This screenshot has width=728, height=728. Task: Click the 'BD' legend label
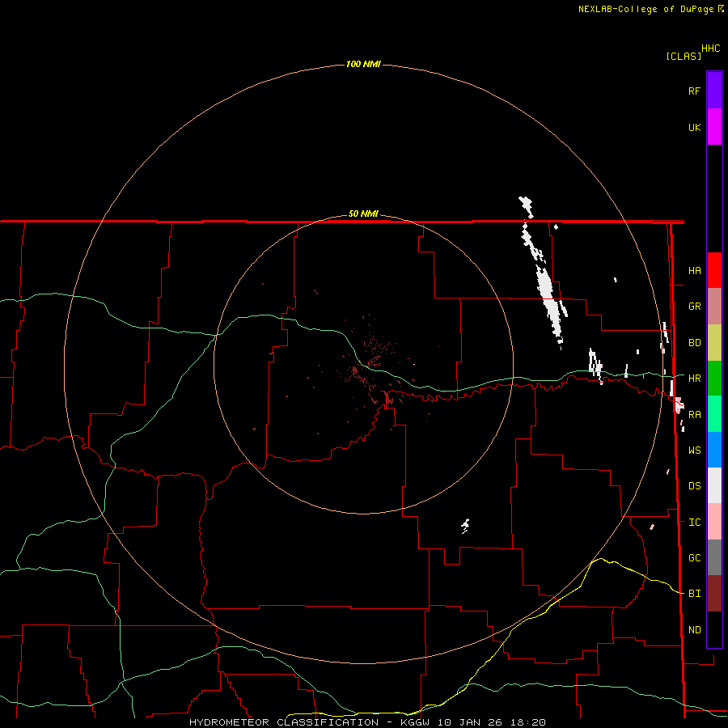pyautogui.click(x=694, y=343)
